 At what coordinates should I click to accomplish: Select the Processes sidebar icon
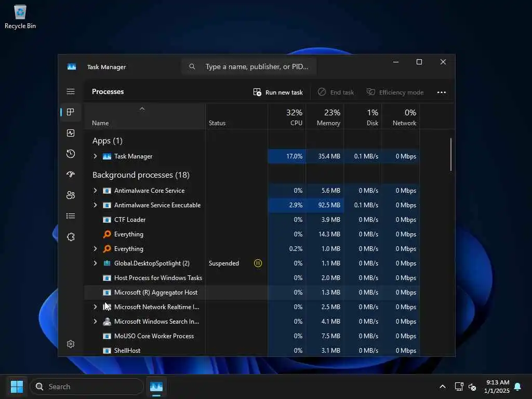tap(71, 112)
